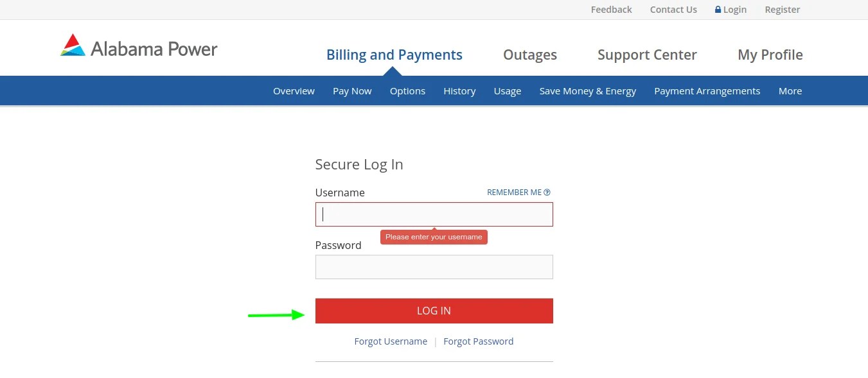Go to Pay Now
Screen dimensions: 868x378
tap(352, 90)
